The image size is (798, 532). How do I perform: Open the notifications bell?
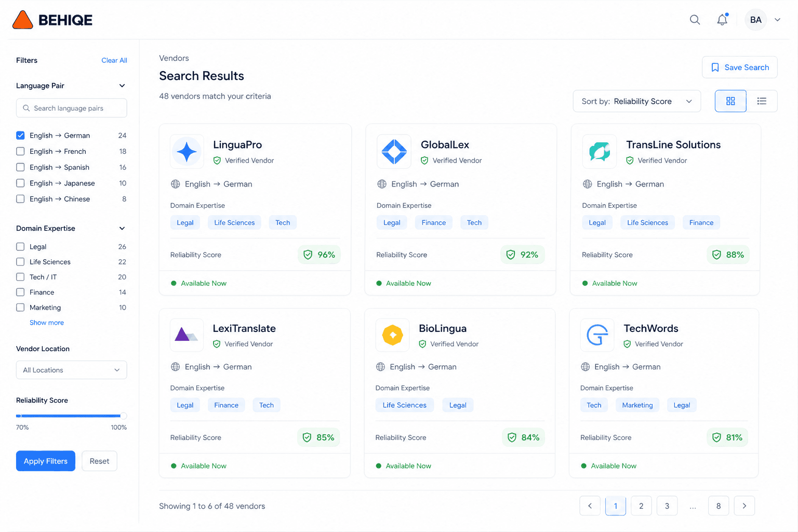722,20
